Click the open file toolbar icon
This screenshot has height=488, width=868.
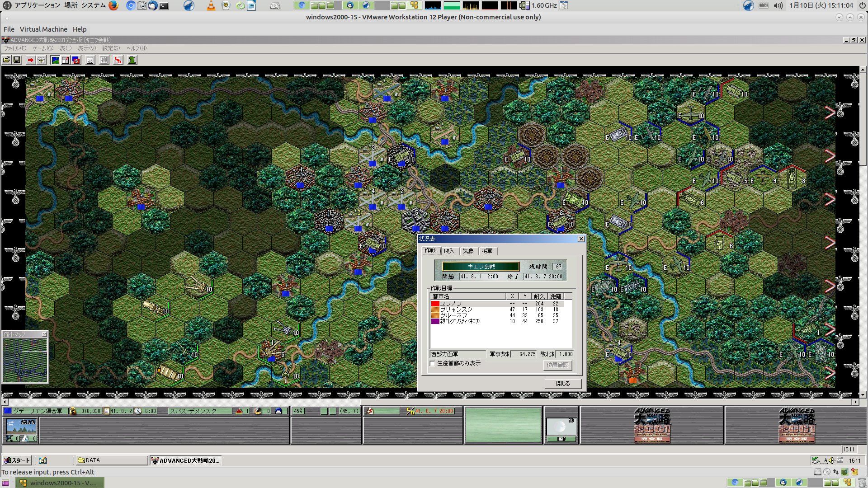(7, 60)
